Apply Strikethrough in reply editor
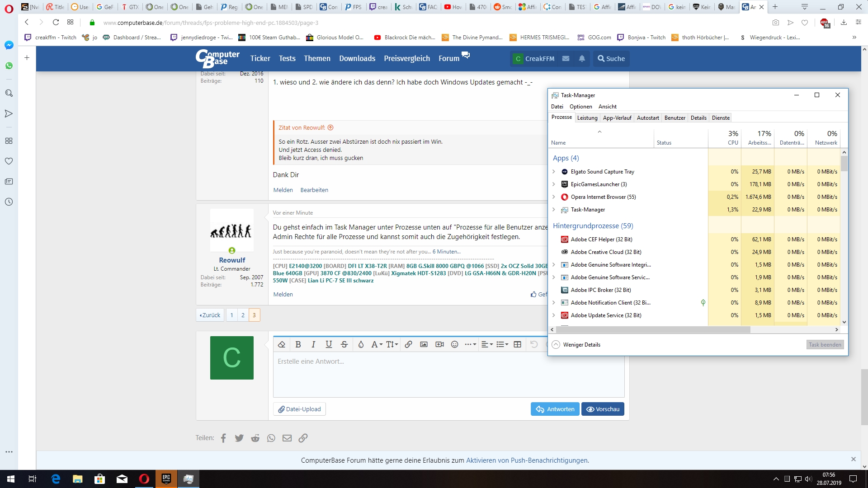868x488 pixels. (x=344, y=344)
